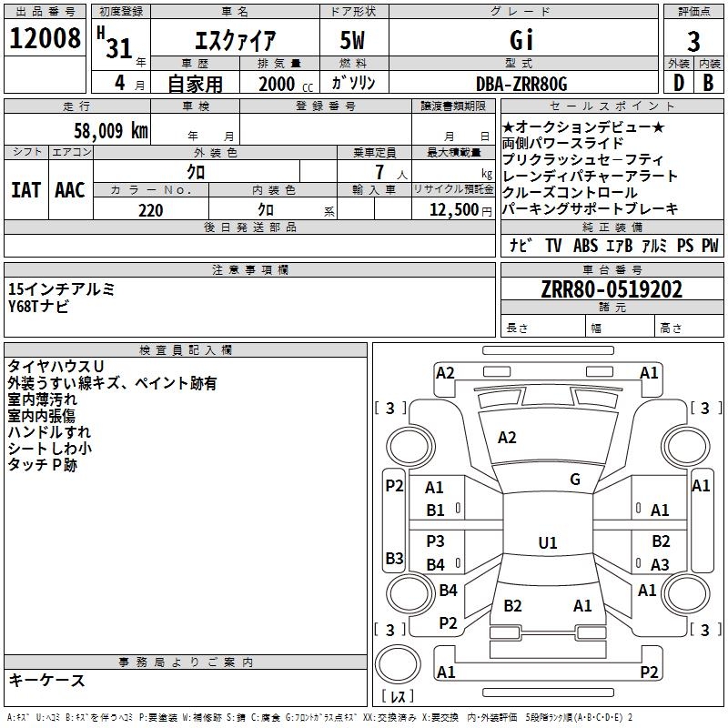728x728 pixels.
Task: Click the G windshield chip mark
Action: tap(575, 480)
